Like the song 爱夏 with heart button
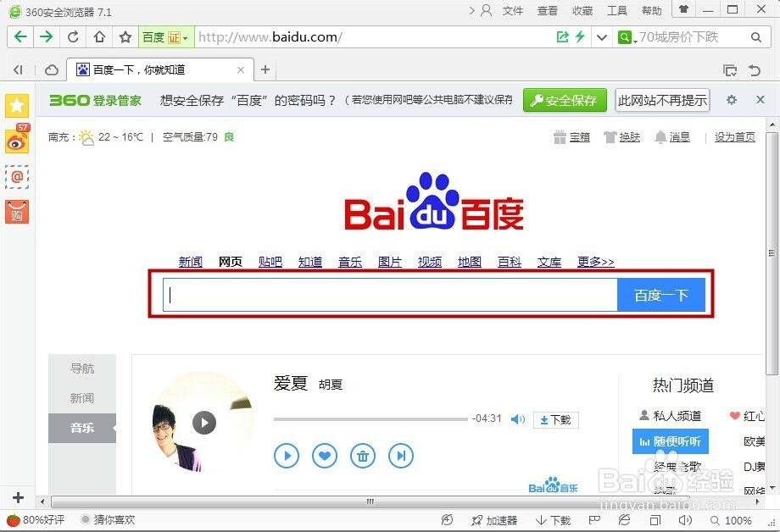The width and height of the screenshot is (780, 532). pyautogui.click(x=325, y=456)
